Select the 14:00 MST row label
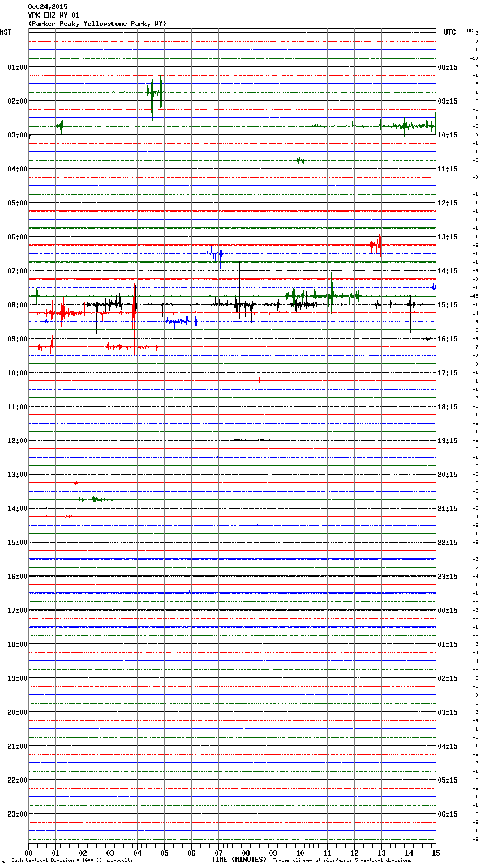 (18, 509)
